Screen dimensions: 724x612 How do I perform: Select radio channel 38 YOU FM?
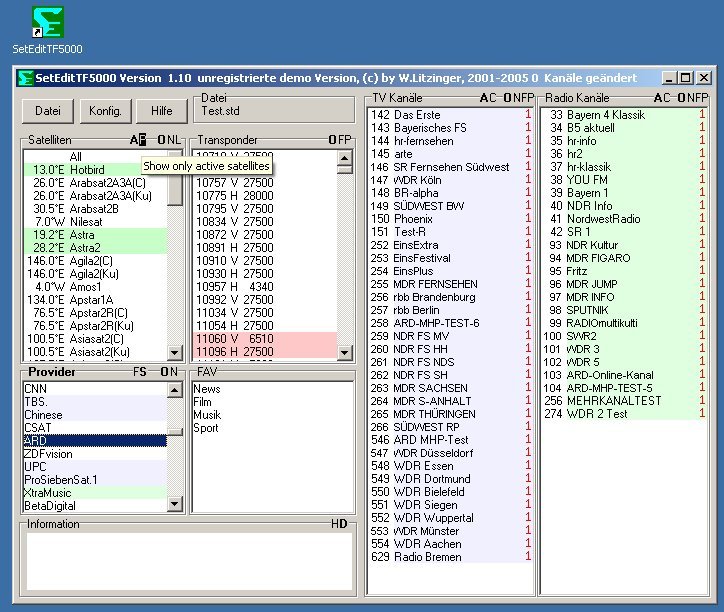(x=624, y=180)
